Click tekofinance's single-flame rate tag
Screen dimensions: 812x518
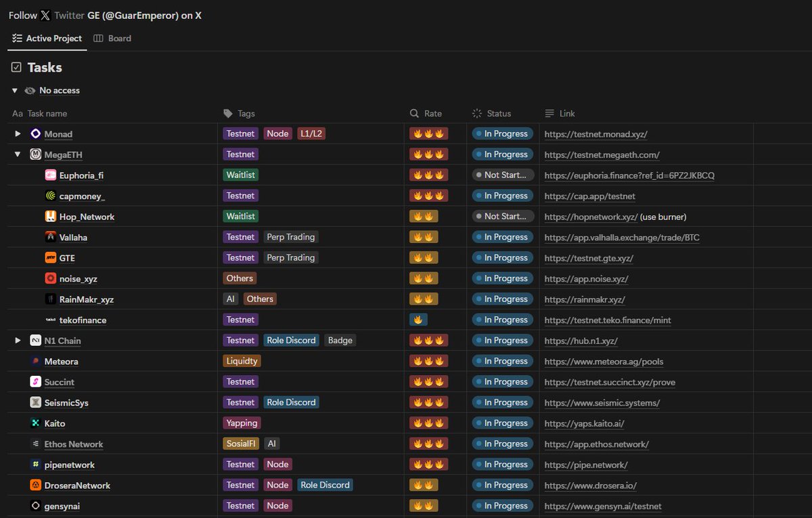418,320
